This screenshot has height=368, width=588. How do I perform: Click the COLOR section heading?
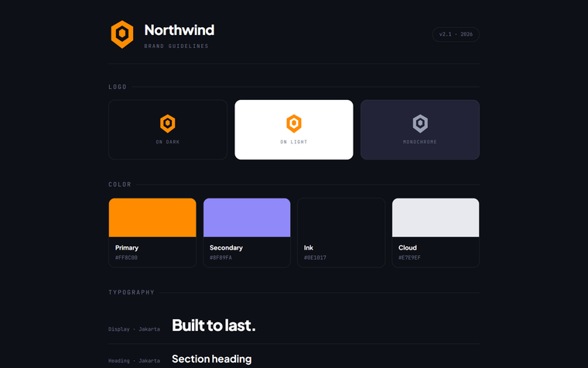click(120, 184)
